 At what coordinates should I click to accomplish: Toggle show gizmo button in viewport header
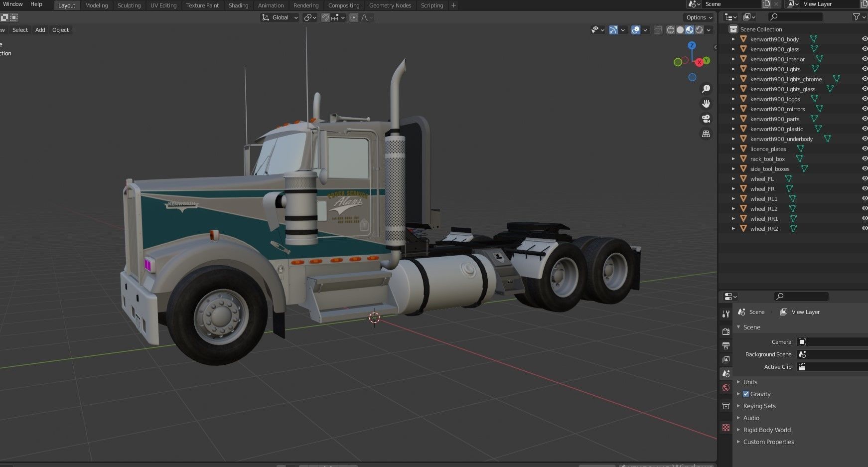[x=613, y=30]
